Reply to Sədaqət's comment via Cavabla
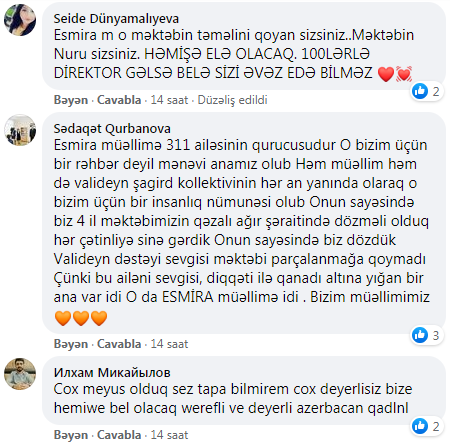450x447 pixels. pos(119,344)
